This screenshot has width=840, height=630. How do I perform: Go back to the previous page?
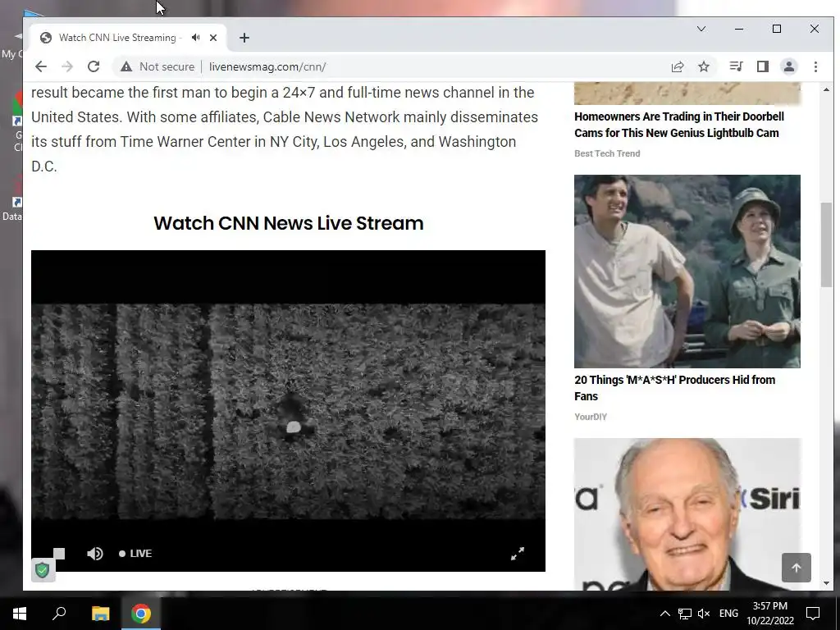pos(41,66)
